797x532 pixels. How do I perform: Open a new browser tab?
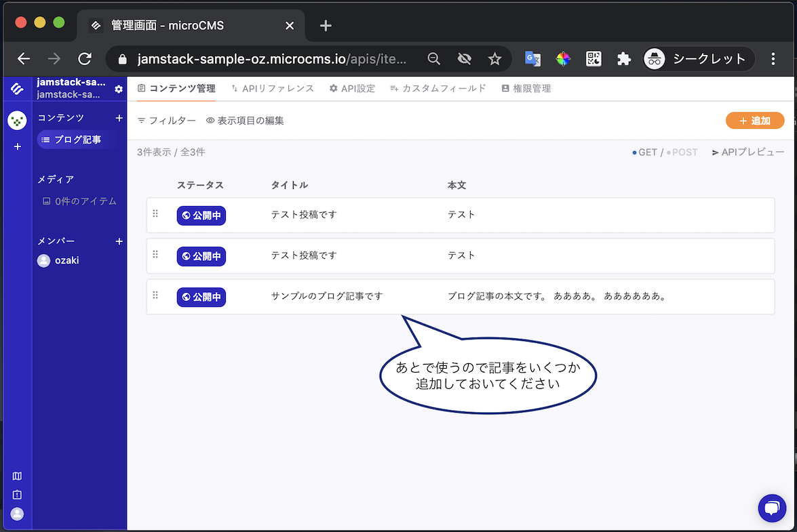click(326, 25)
